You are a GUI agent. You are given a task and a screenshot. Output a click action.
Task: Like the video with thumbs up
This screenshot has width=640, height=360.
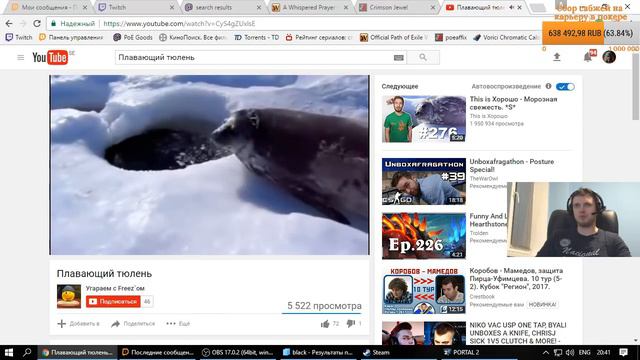pos(325,324)
